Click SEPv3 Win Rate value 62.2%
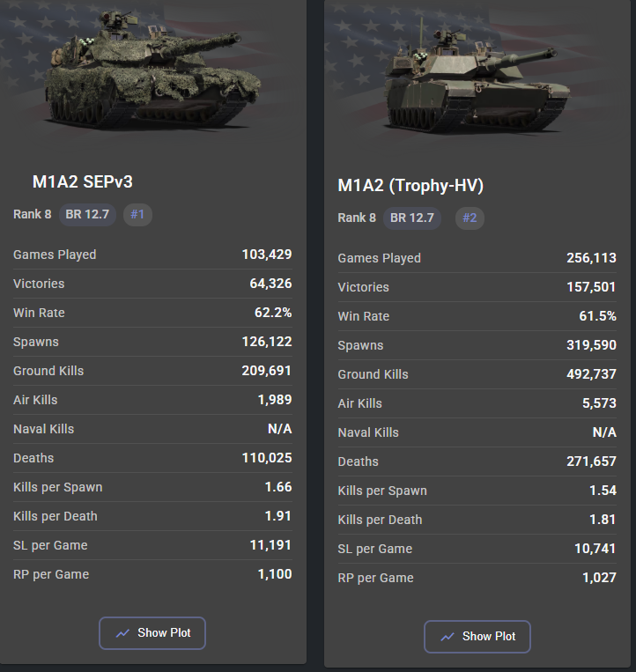This screenshot has width=636, height=672. pos(273,313)
